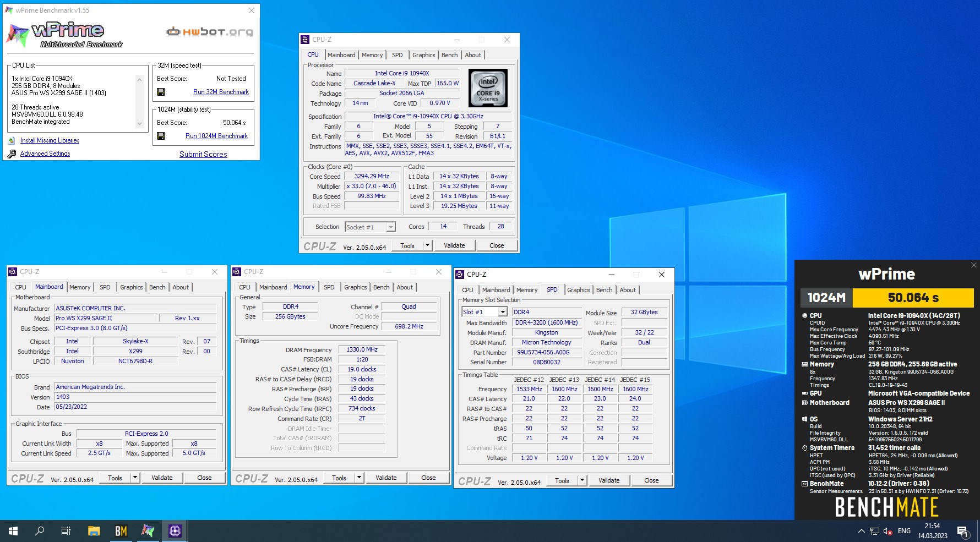
Task: Click the Intel Core i9 10940X name field
Action: (x=402, y=73)
